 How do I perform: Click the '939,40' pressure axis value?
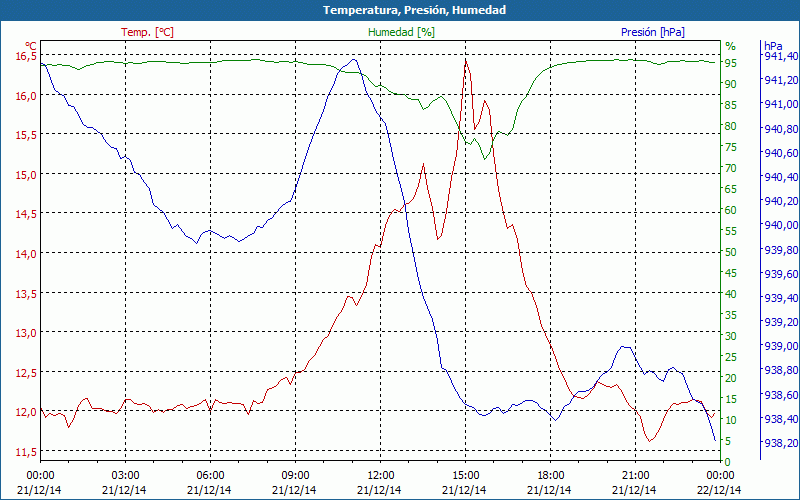(782, 298)
